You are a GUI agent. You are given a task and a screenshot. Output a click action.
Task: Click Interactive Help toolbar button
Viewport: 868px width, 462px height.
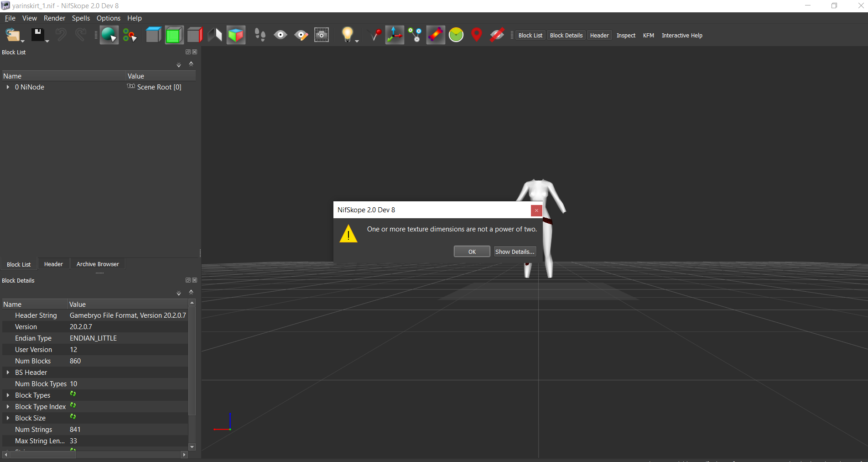[682, 35]
